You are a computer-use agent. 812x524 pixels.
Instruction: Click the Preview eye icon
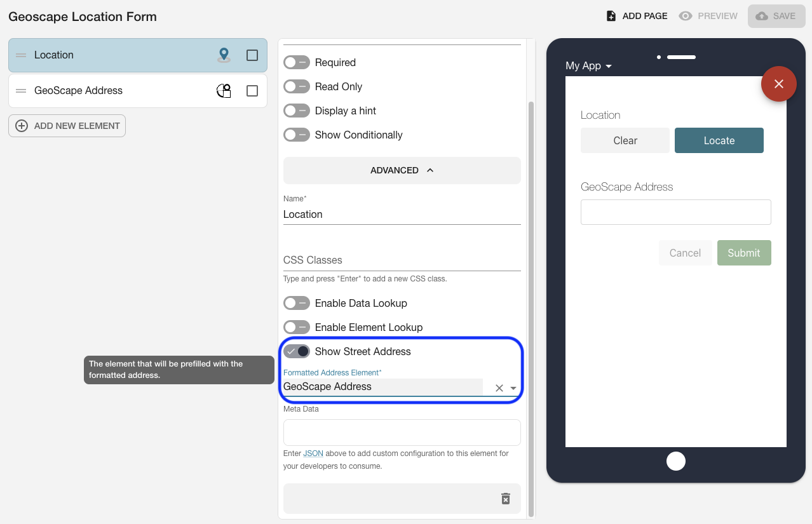(x=685, y=16)
